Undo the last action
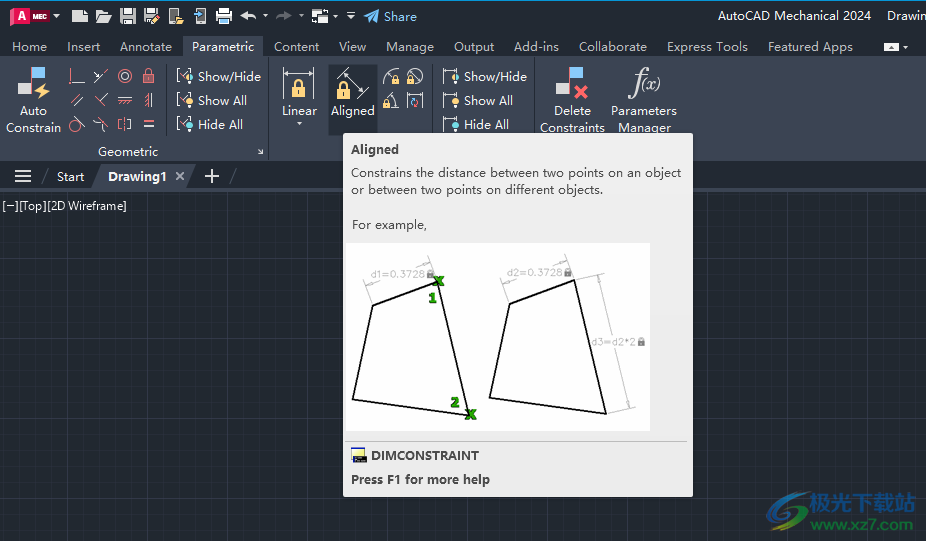 point(249,16)
